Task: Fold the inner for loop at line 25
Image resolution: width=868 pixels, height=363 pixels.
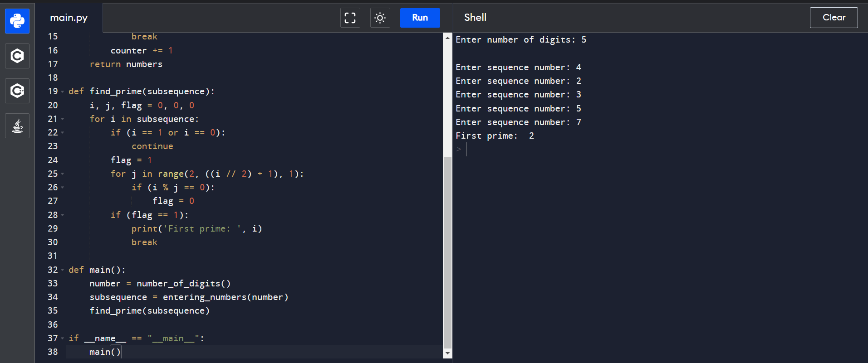Action: point(63,174)
